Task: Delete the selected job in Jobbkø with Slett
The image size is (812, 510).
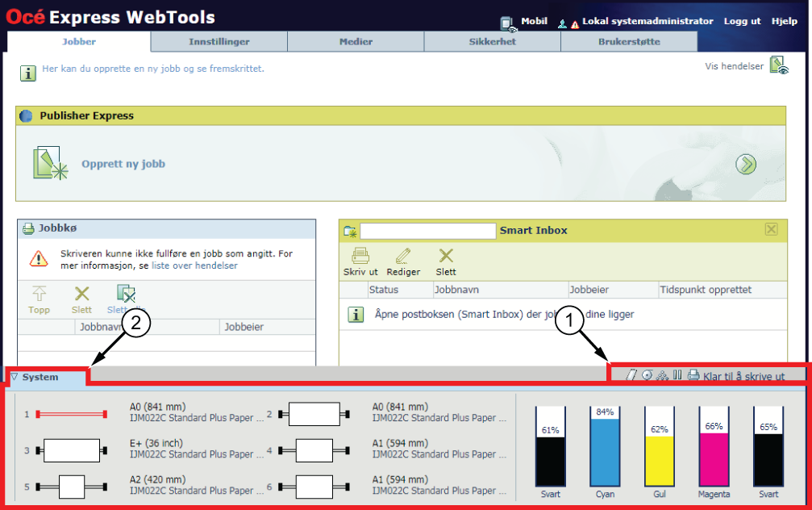Action: [x=81, y=300]
